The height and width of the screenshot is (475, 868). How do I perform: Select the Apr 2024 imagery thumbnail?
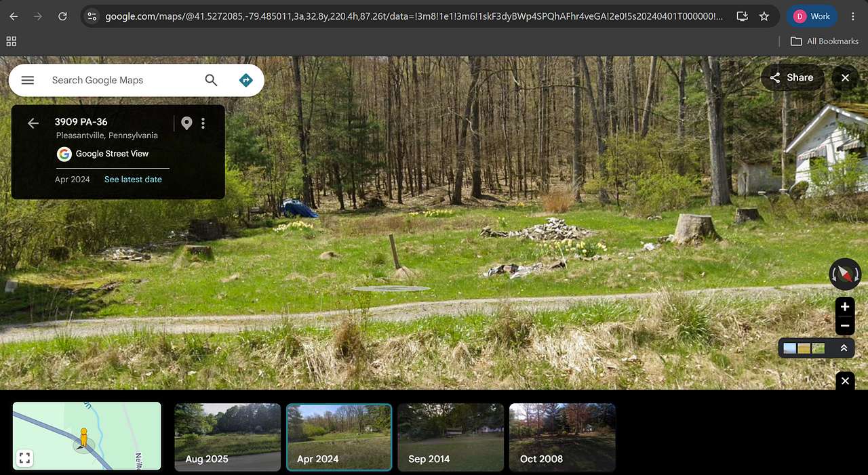click(x=339, y=437)
